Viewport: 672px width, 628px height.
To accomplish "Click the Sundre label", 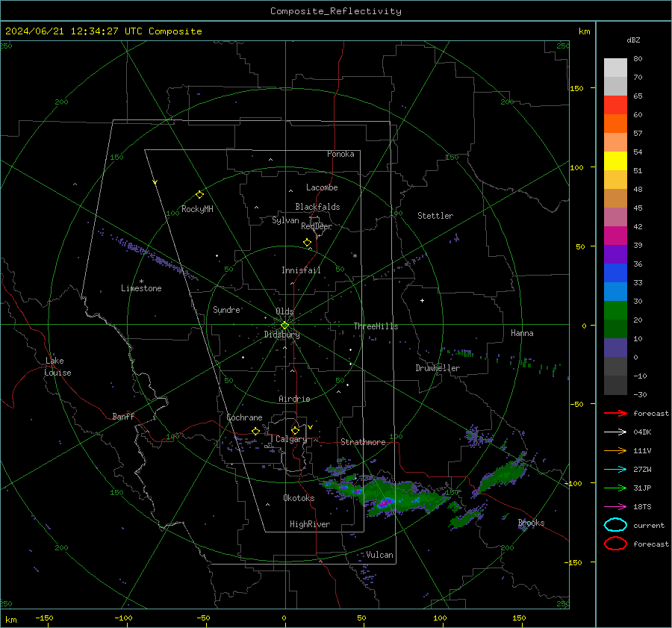I will pos(226,309).
